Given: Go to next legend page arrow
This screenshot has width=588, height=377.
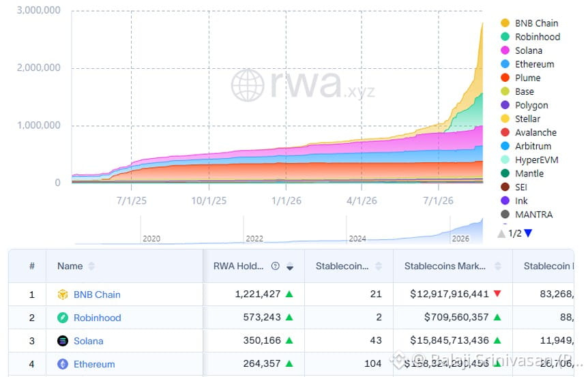Looking at the screenshot, I should [x=528, y=233].
